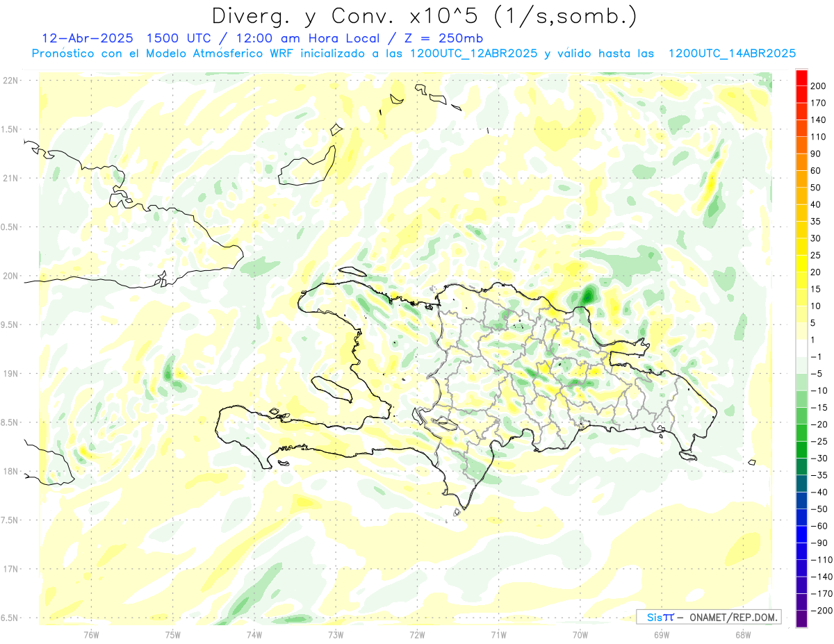Click the '70W' longitude label

(580, 634)
